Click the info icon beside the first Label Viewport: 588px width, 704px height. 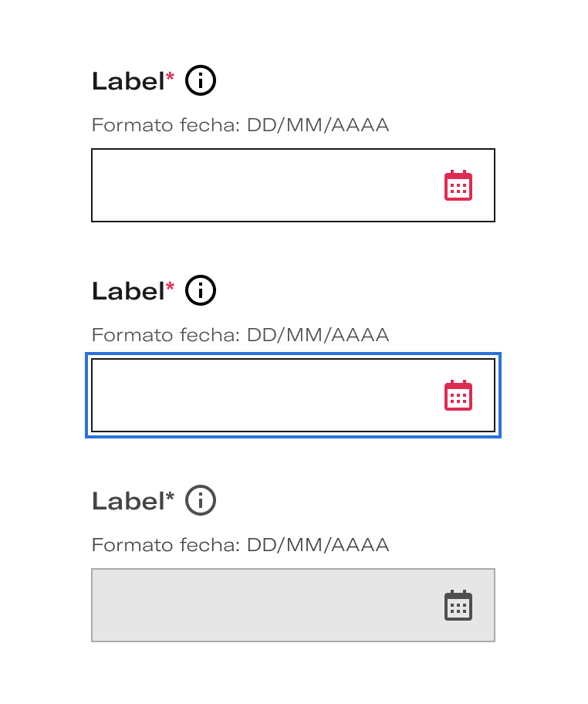[x=201, y=80]
